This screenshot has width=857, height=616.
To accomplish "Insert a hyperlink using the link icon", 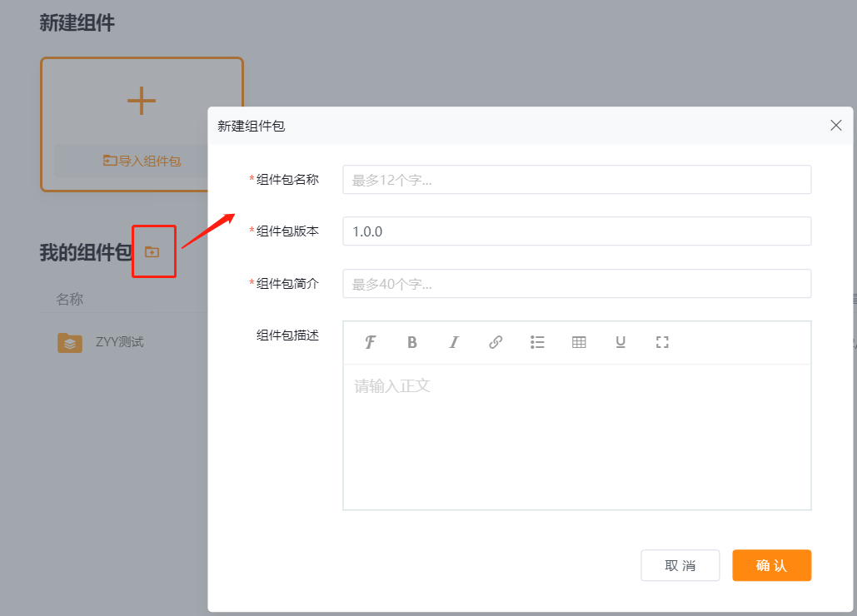I will coord(496,342).
